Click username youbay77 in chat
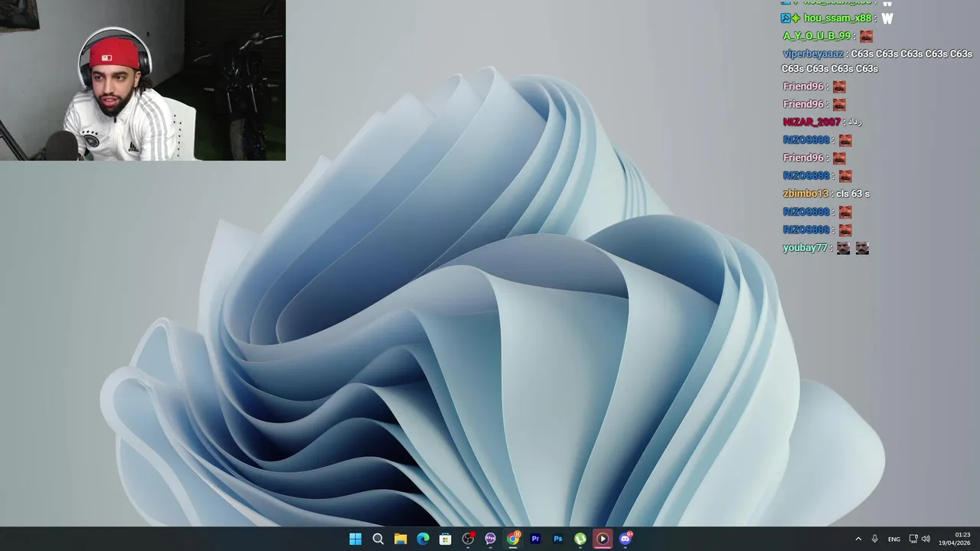 coord(805,248)
